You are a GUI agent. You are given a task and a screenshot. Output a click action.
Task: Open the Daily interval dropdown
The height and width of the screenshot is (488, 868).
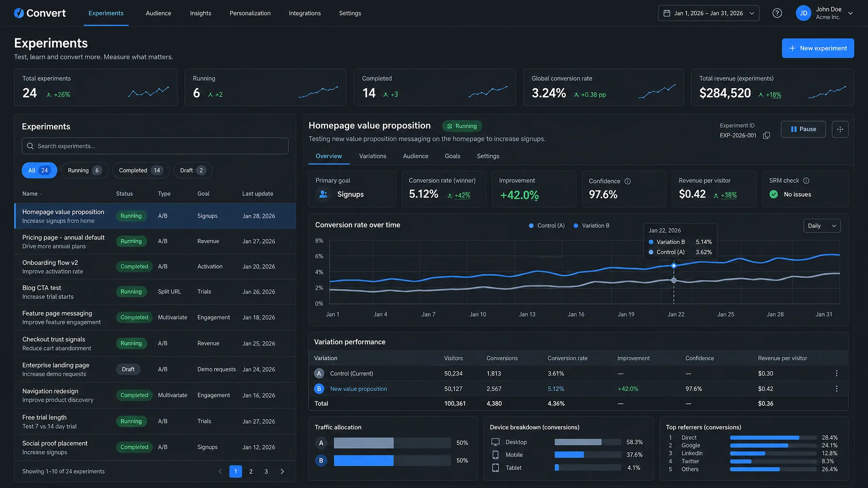(822, 226)
